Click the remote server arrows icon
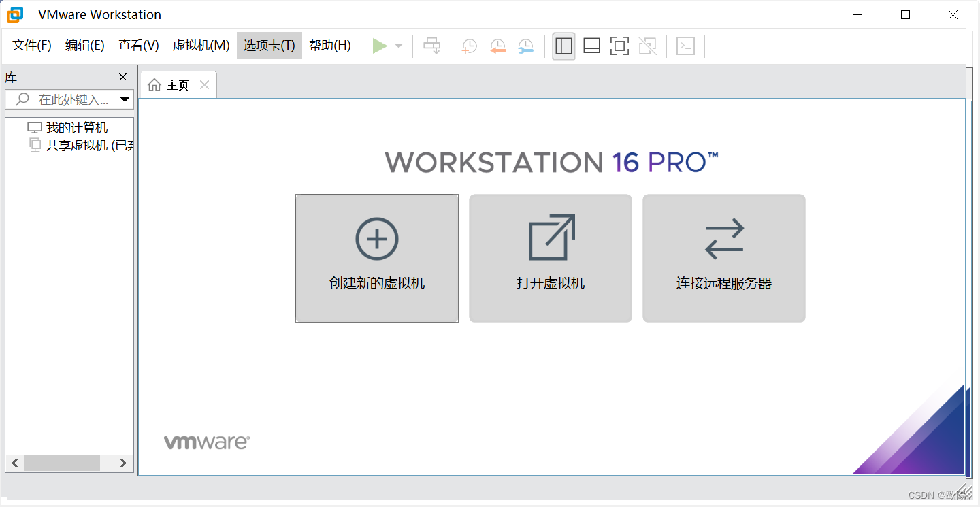Screen dimensions: 980x507 [724, 239]
